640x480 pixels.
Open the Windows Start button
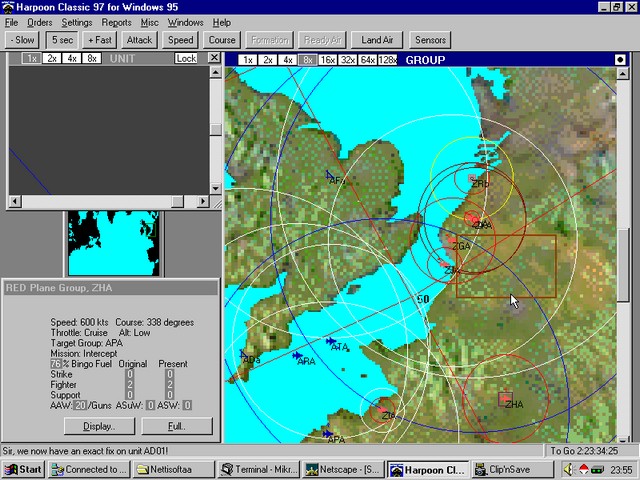[24, 469]
